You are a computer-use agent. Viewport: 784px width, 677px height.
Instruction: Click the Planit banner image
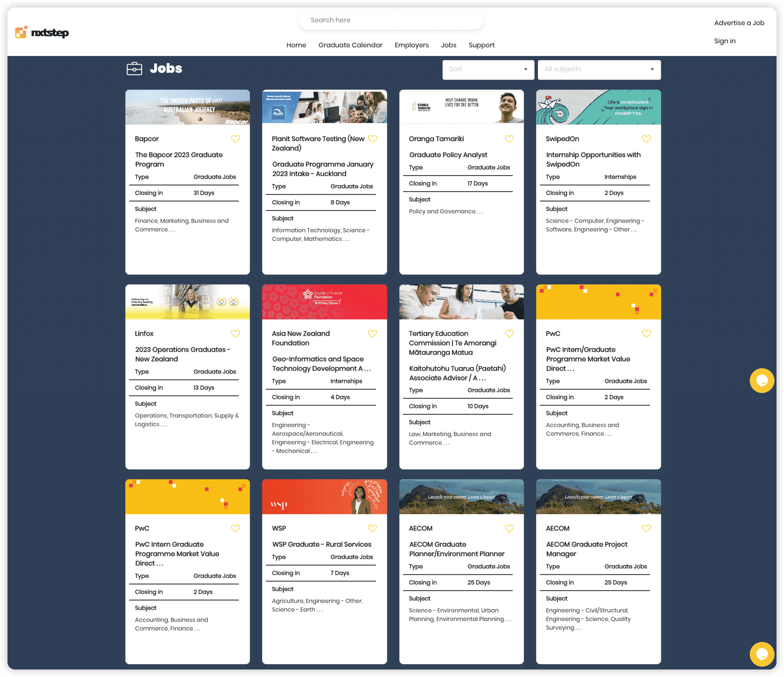[325, 107]
